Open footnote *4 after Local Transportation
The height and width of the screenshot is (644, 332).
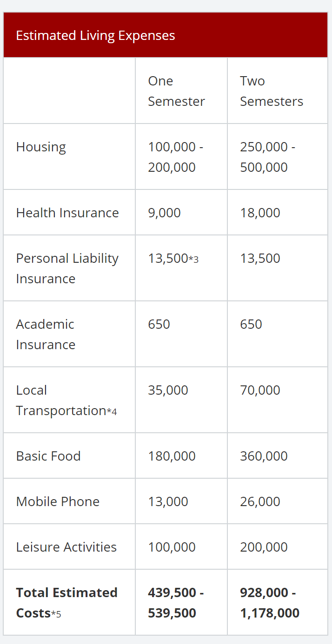[x=112, y=411]
